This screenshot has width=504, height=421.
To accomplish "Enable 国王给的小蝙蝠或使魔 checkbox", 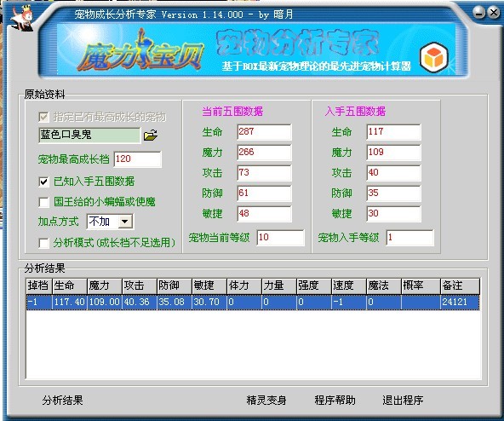I will (x=43, y=202).
